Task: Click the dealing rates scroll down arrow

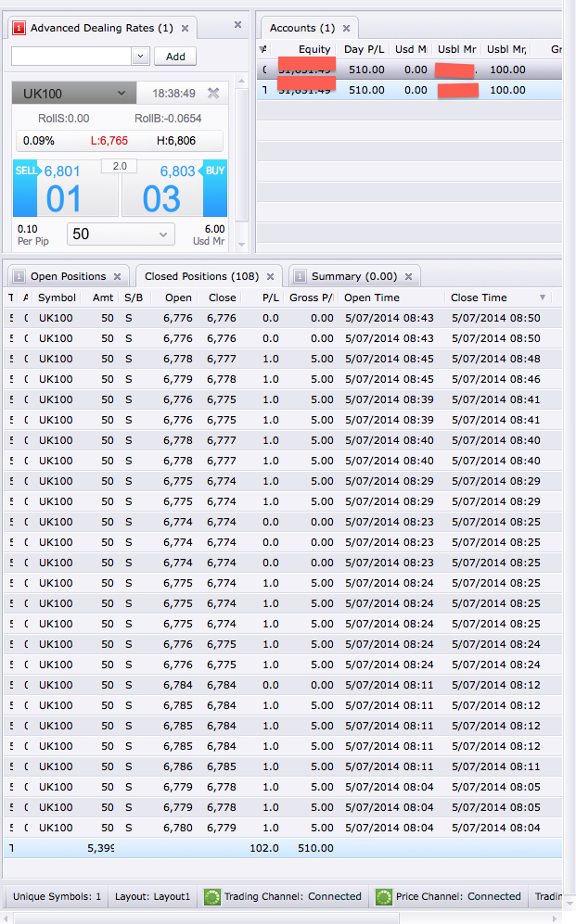Action: point(241,244)
